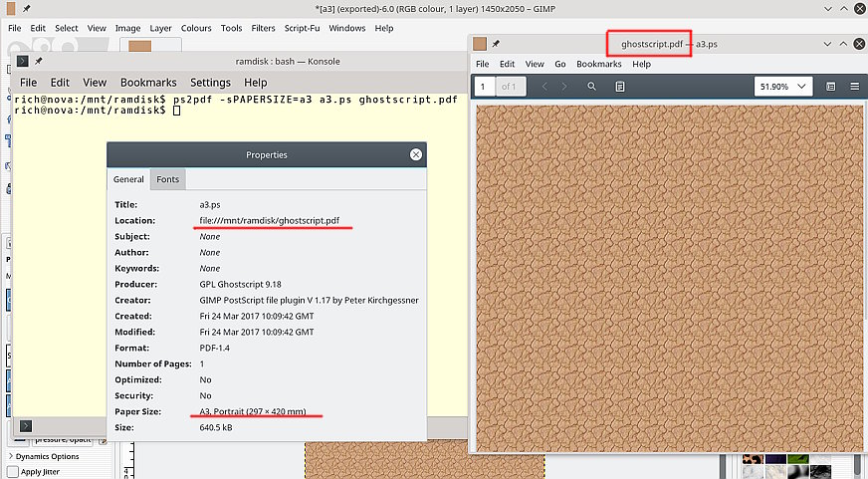This screenshot has width=868, height=479.
Task: Click the page number input field
Action: (484, 87)
